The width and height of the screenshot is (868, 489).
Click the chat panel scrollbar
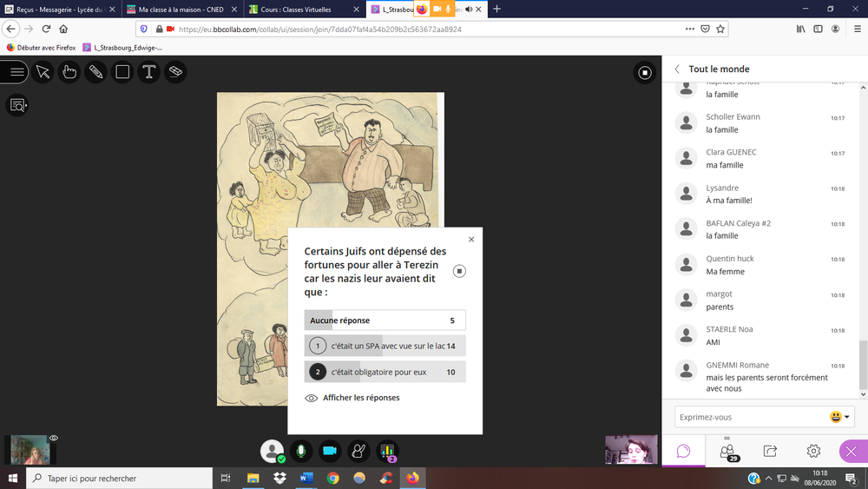pyautogui.click(x=863, y=365)
